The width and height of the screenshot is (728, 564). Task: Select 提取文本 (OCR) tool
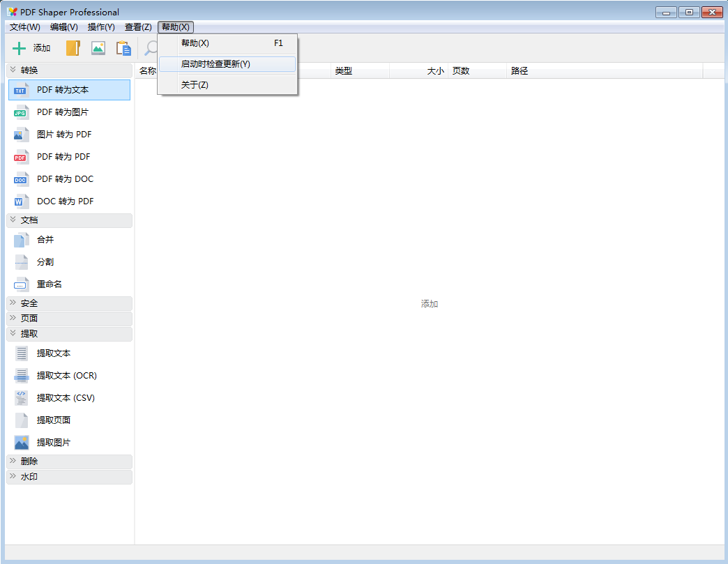(66, 376)
